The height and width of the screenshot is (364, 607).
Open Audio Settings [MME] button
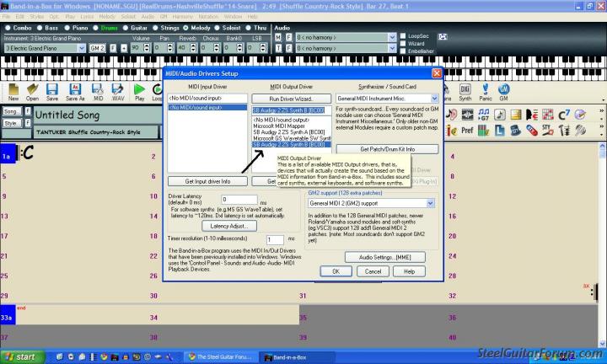[385, 257]
